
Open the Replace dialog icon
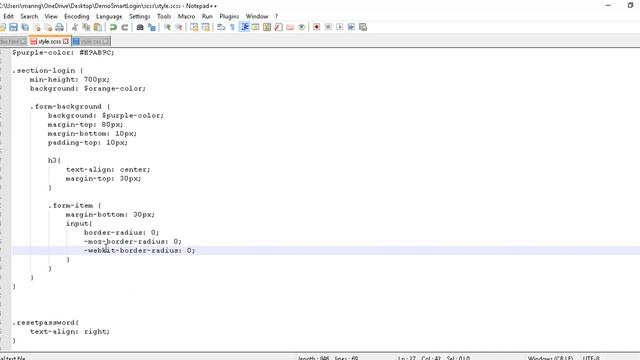coord(152,27)
